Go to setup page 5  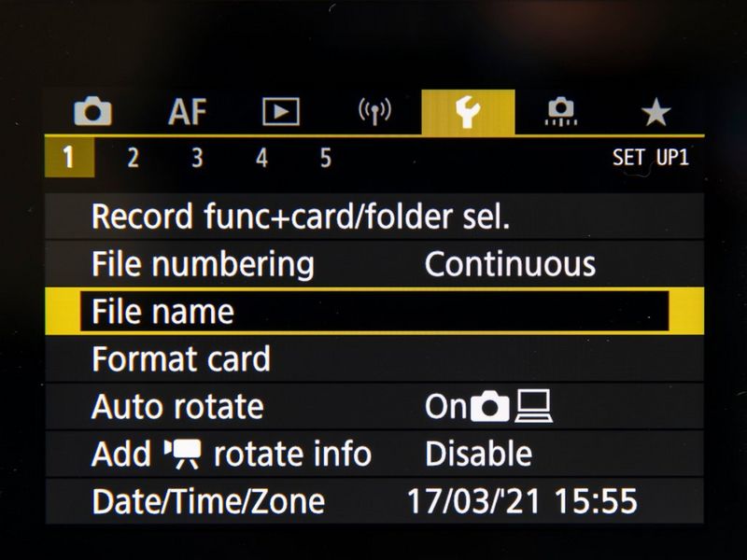(x=325, y=158)
